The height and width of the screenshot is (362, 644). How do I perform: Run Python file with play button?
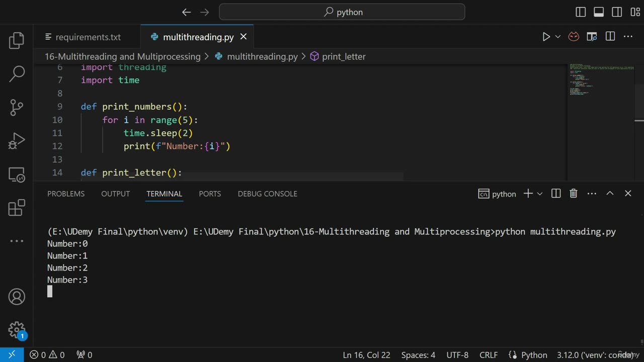546,37
